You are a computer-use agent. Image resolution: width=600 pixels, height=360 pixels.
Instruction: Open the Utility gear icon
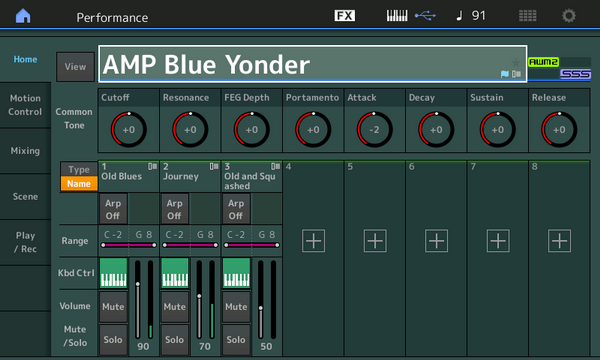coord(569,16)
